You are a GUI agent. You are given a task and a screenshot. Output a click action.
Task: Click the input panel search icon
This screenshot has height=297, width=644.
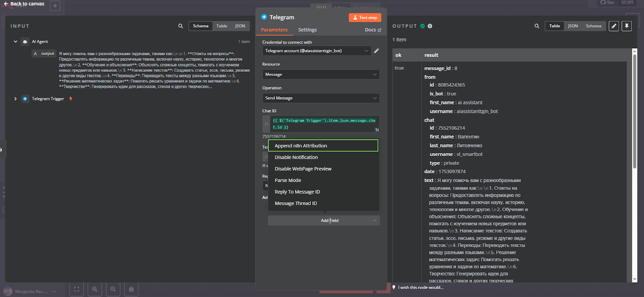point(180,26)
